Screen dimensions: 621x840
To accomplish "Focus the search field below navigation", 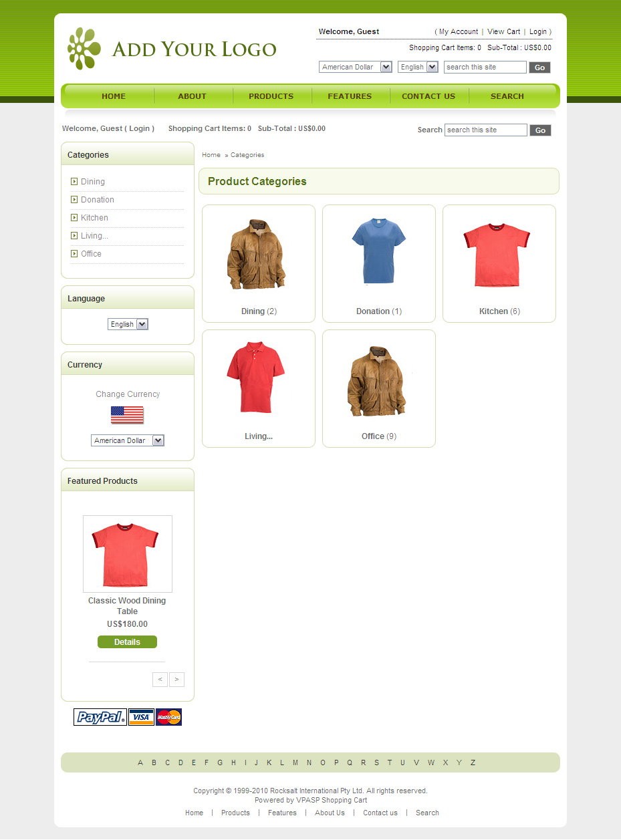I will click(x=486, y=130).
